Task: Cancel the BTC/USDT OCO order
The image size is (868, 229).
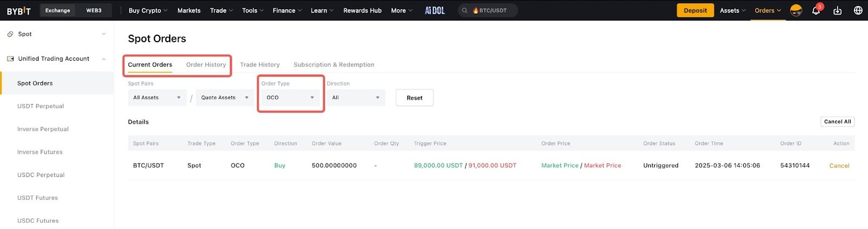Action: 839,166
